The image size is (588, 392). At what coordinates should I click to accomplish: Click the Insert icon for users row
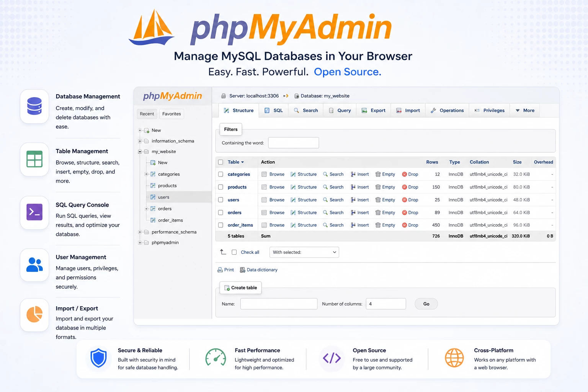tap(353, 200)
